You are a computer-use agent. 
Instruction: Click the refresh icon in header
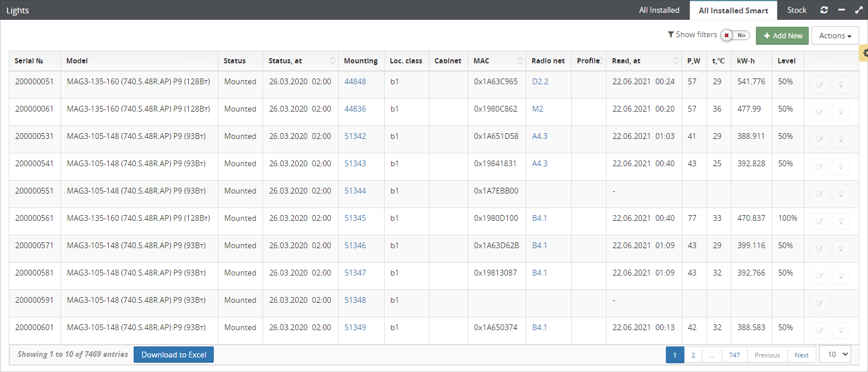824,10
